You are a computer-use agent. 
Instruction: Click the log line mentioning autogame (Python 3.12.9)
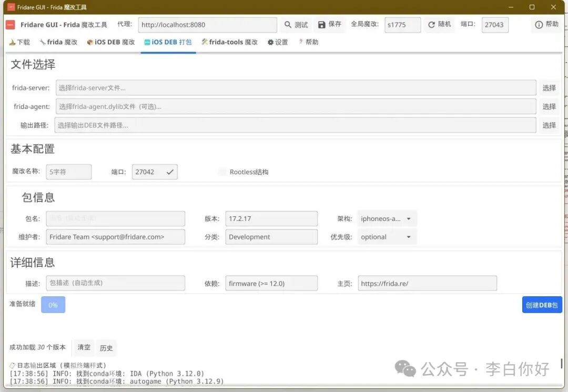point(117,381)
